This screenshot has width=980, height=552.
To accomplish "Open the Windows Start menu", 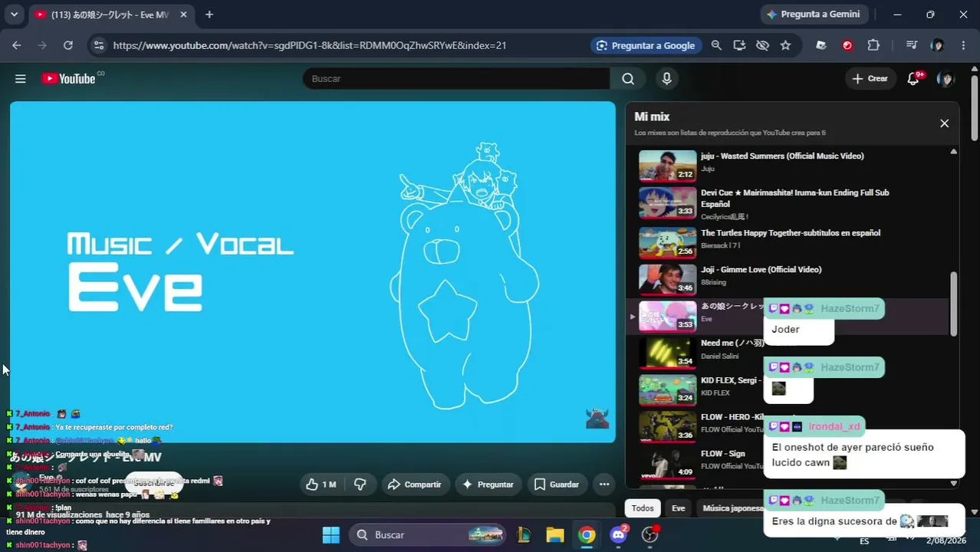I will point(331,534).
